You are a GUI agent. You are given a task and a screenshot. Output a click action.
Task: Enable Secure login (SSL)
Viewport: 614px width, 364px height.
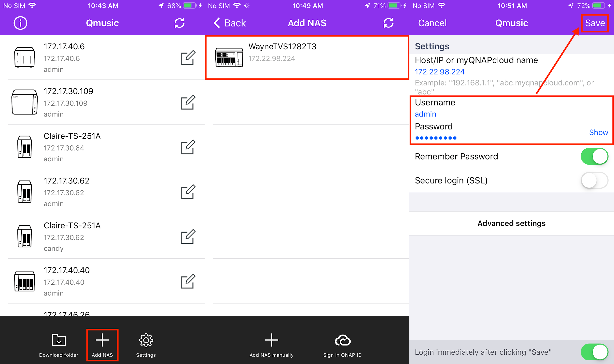point(594,180)
